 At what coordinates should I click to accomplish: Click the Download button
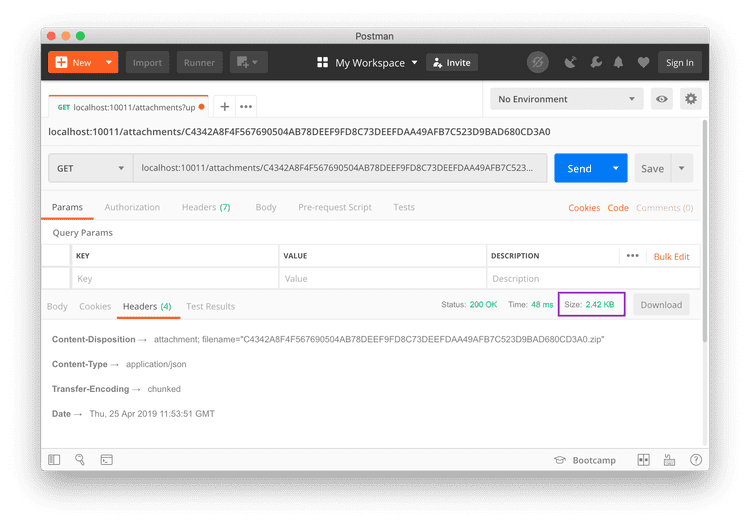pyautogui.click(x=662, y=305)
